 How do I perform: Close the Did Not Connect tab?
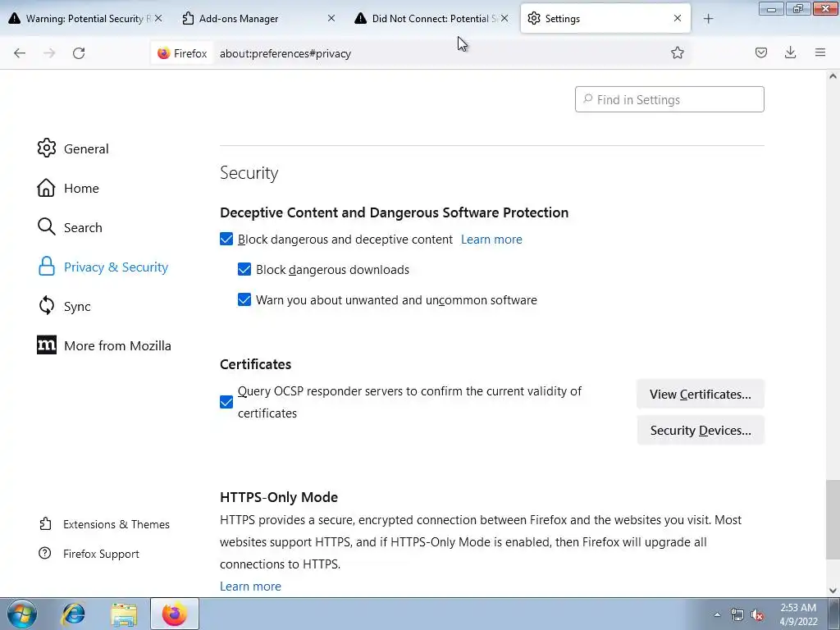[504, 18]
